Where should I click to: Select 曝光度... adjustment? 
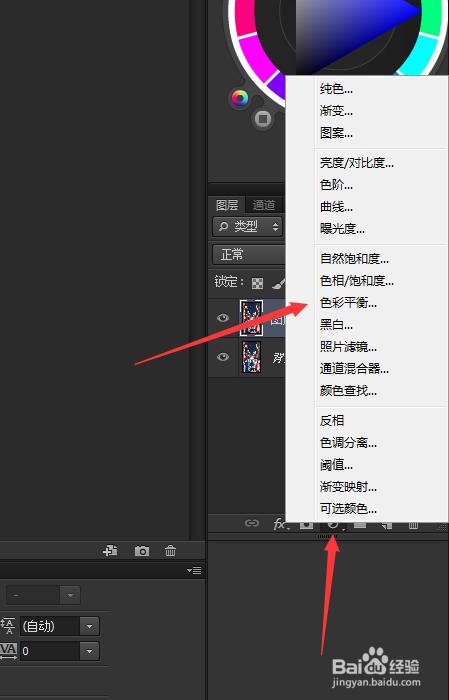tap(342, 229)
